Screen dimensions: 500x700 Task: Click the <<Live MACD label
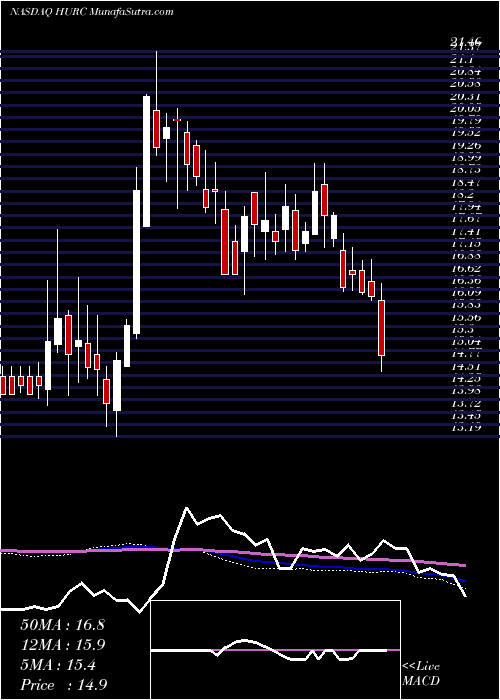coord(421,674)
